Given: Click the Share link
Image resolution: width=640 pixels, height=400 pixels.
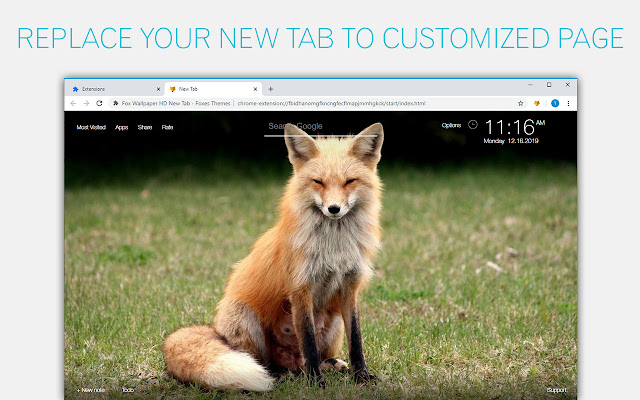Looking at the screenshot, I should (145, 127).
